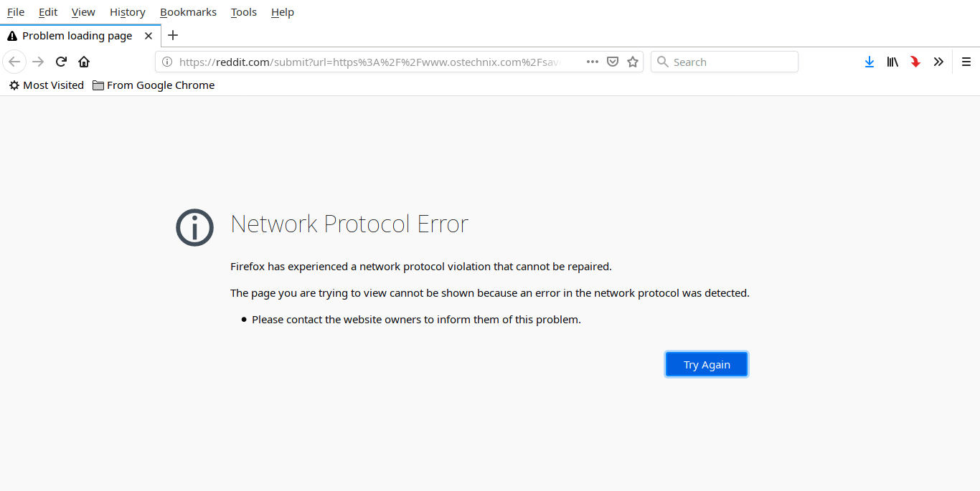Open the Downloads arrow icon

tap(870, 62)
